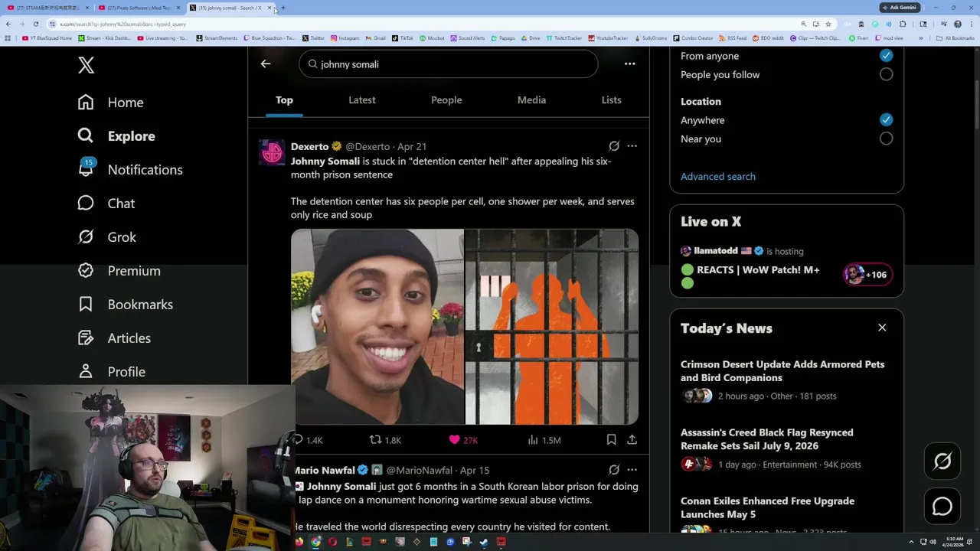Bookmark this page star icon
Screen dimensions: 980x551
(828, 24)
